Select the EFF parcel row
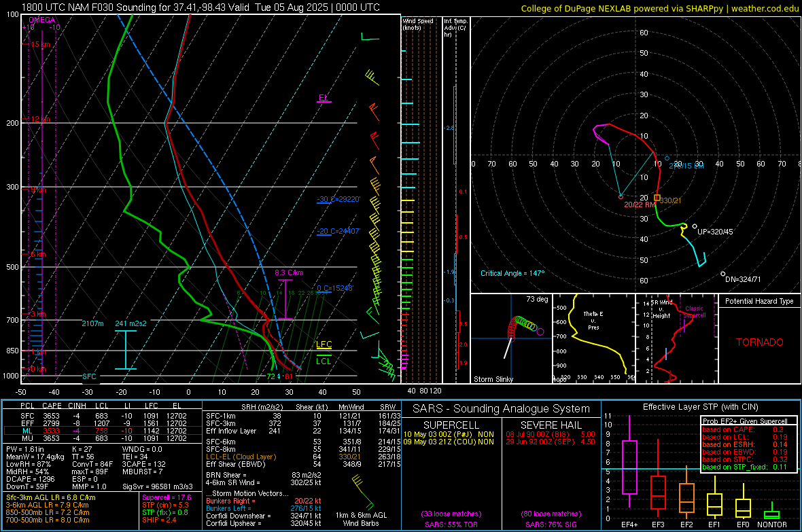The image size is (802, 532). pos(103,423)
